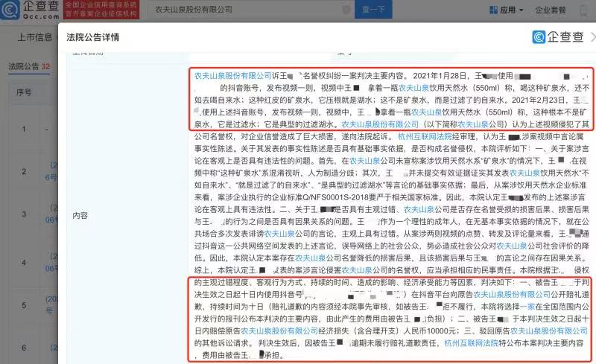Click the search field containing 农夫山泉股份有限公司
The width and height of the screenshot is (596, 364).
[250, 10]
